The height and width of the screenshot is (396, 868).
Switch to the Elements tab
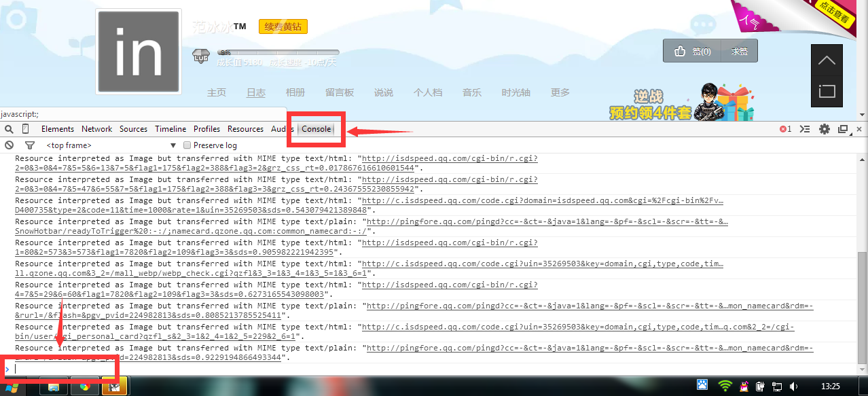58,129
